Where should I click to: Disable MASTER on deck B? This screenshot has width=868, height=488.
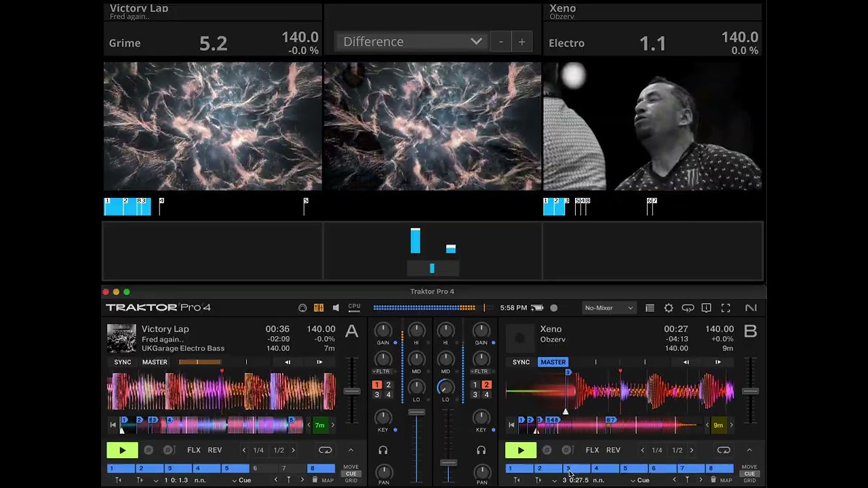(553, 362)
